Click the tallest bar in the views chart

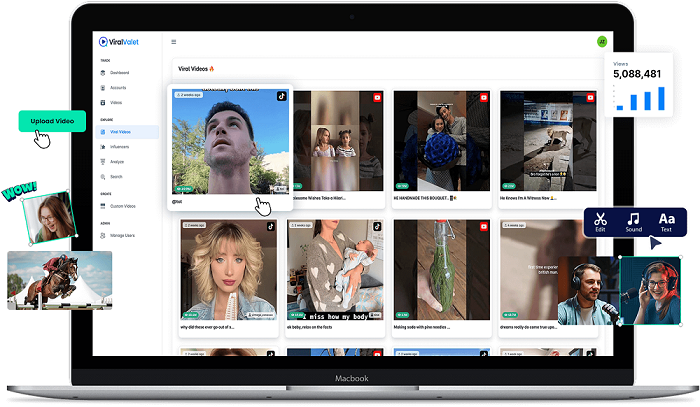click(x=661, y=99)
